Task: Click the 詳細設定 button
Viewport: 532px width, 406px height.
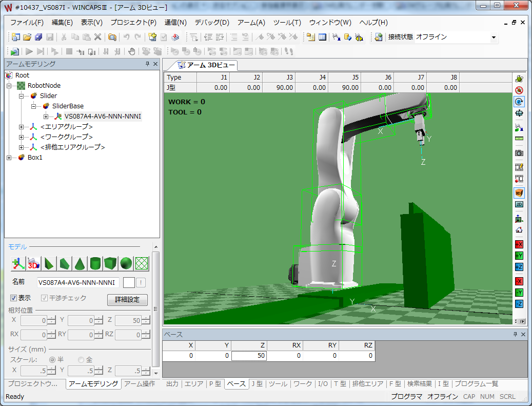Action: (x=127, y=300)
